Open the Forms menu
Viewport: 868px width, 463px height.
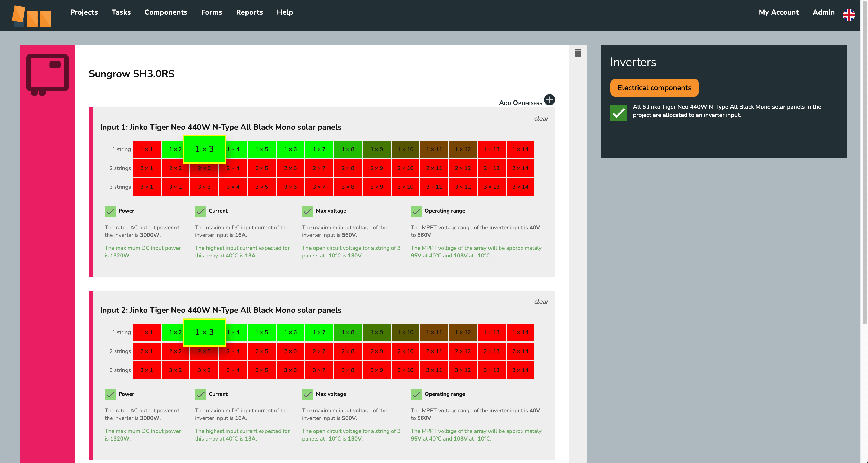click(212, 12)
